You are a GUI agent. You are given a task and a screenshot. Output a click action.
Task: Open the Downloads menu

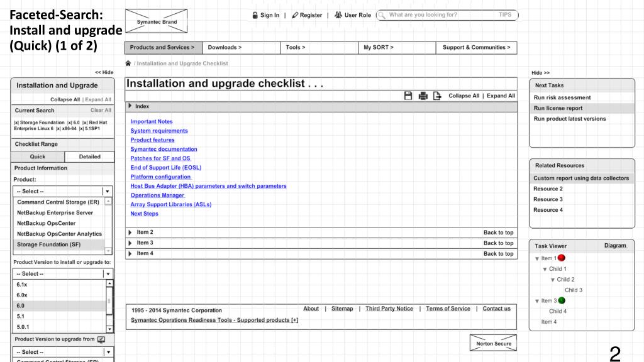[x=241, y=48]
